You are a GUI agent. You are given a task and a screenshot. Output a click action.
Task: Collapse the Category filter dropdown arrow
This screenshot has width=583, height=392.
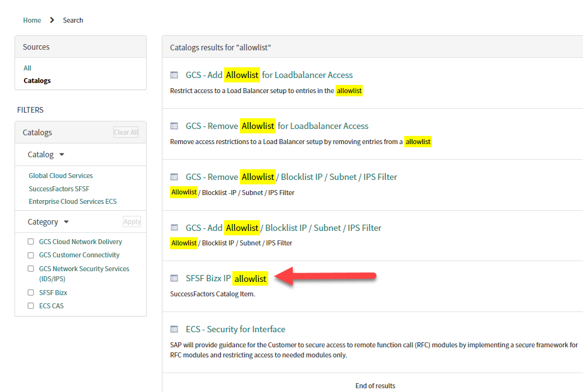(x=66, y=222)
